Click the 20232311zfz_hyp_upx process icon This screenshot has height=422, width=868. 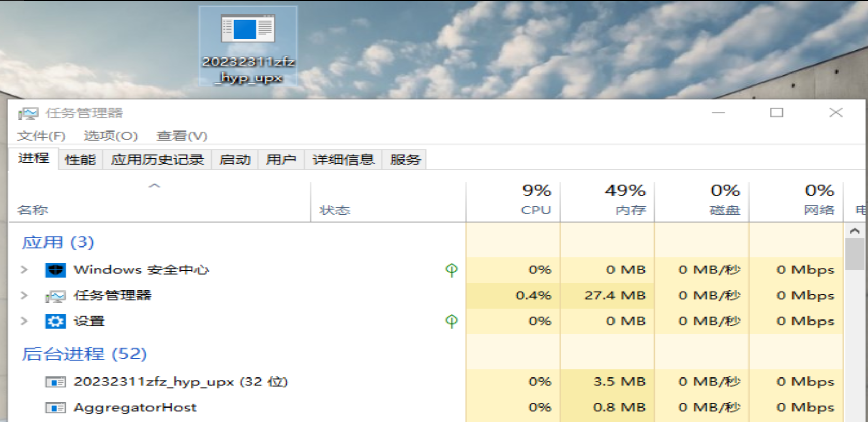(55, 382)
